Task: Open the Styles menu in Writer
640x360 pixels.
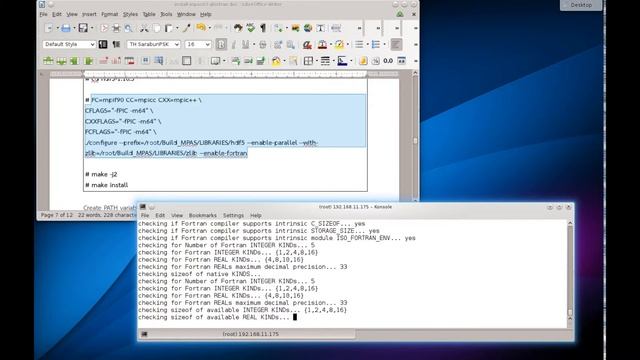Action: [x=130, y=14]
